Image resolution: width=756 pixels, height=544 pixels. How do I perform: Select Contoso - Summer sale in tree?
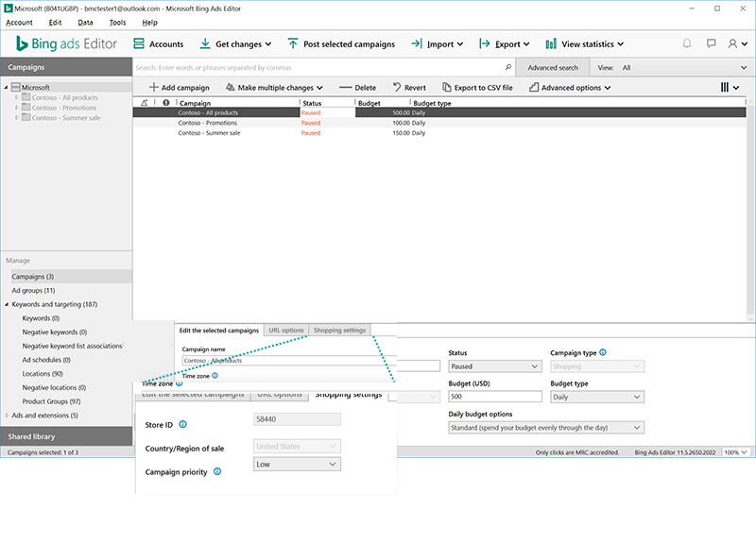(x=66, y=117)
